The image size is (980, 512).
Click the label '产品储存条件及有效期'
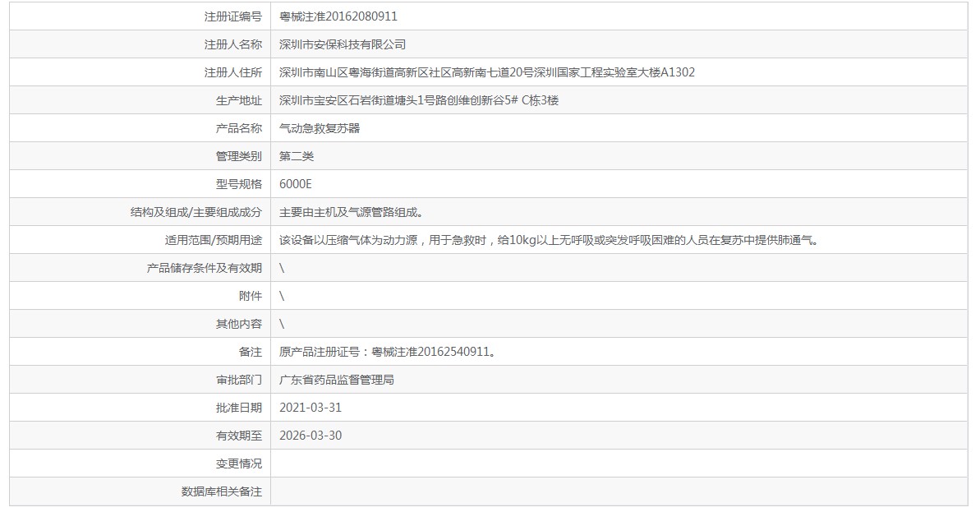click(205, 268)
